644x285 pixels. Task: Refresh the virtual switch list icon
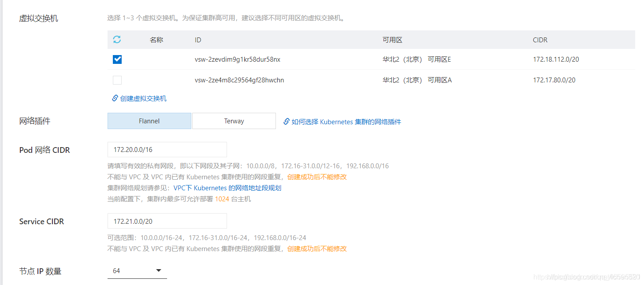click(117, 40)
